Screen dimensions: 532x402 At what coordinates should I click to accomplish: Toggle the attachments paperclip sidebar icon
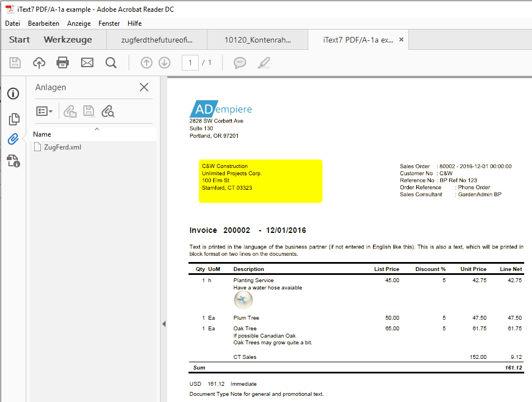point(13,139)
